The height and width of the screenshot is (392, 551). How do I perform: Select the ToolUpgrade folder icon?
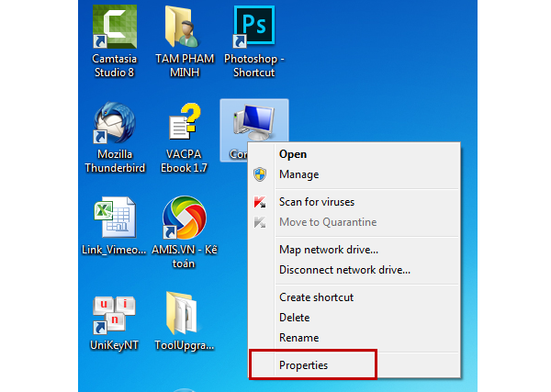[x=185, y=315]
